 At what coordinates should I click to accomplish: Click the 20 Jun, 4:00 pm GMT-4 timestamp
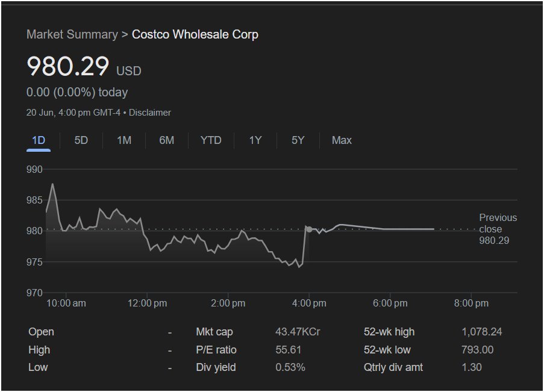click(x=73, y=113)
